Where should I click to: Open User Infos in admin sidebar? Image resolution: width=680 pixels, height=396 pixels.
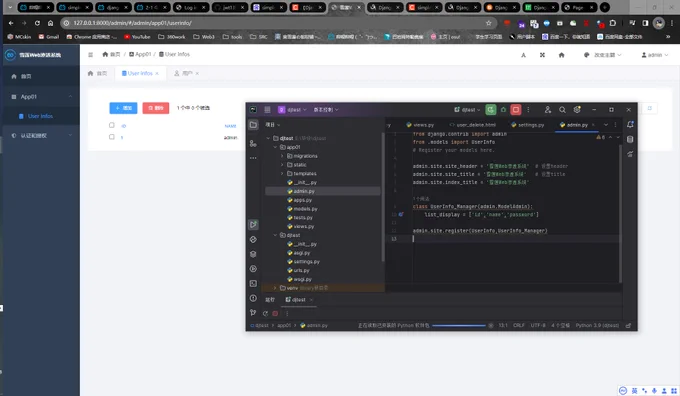coord(40,116)
